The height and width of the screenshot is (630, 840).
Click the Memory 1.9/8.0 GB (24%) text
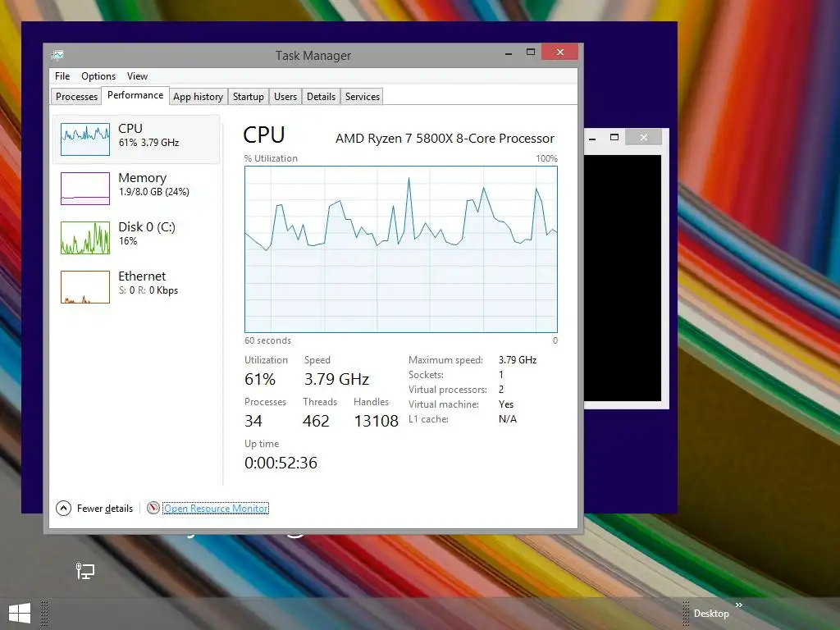pyautogui.click(x=153, y=192)
